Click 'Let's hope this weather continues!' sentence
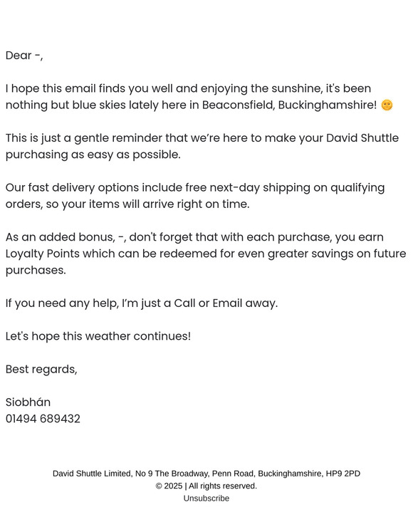 coord(98,336)
